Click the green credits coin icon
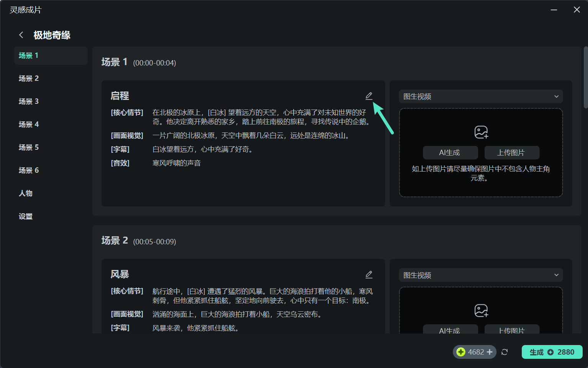 click(461, 352)
